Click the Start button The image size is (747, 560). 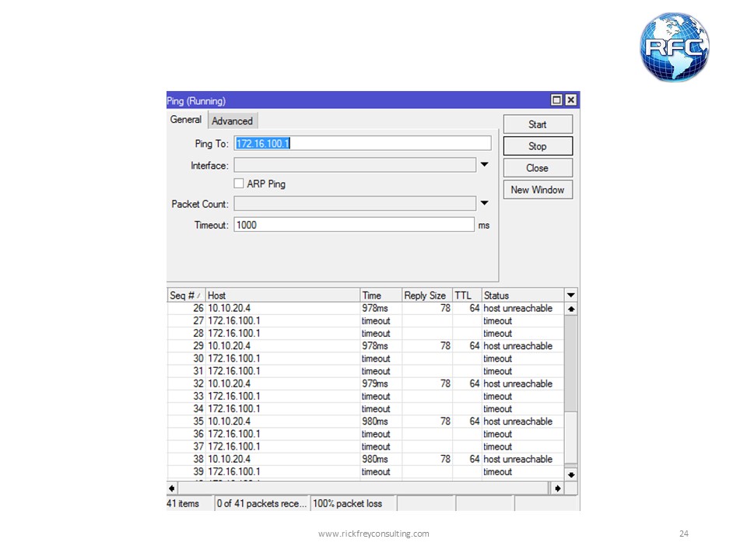point(537,124)
